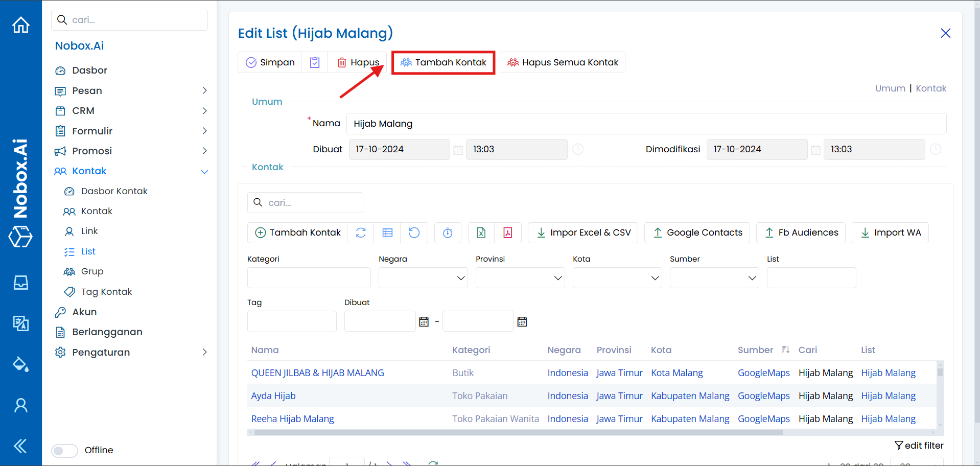
Task: Collapse the sidebar with double-chevron icon
Action: point(20,446)
